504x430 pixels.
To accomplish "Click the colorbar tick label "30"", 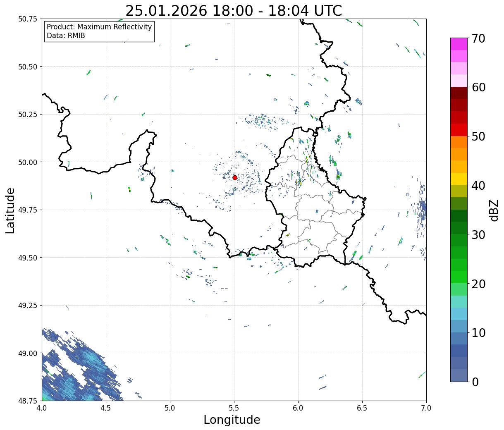I will coord(478,235).
